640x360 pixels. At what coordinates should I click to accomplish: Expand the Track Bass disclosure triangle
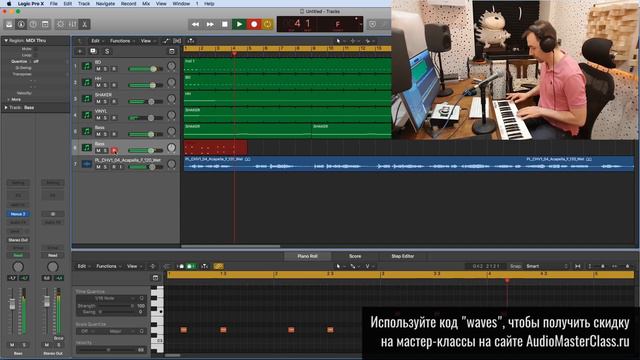click(6, 108)
